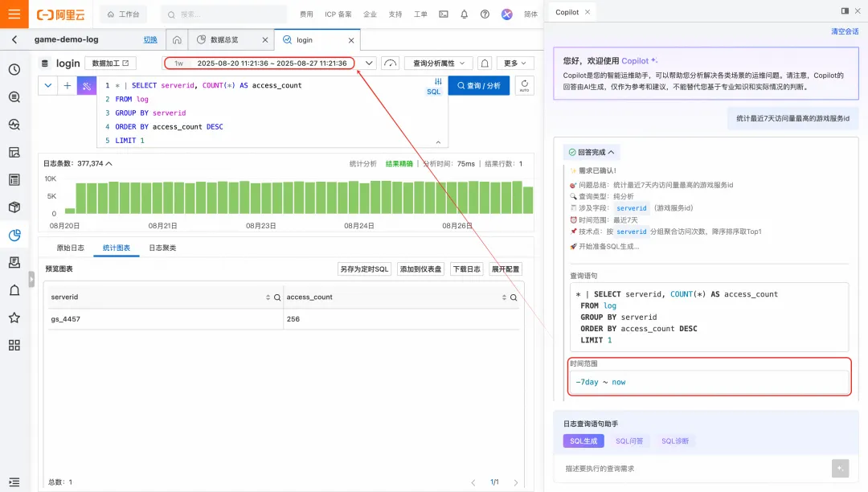
Task: Expand the time range chevron
Action: pos(369,63)
